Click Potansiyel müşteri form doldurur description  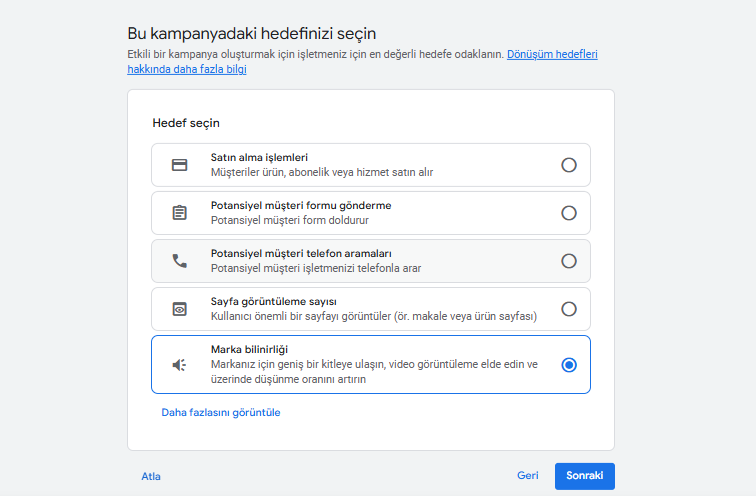290,220
